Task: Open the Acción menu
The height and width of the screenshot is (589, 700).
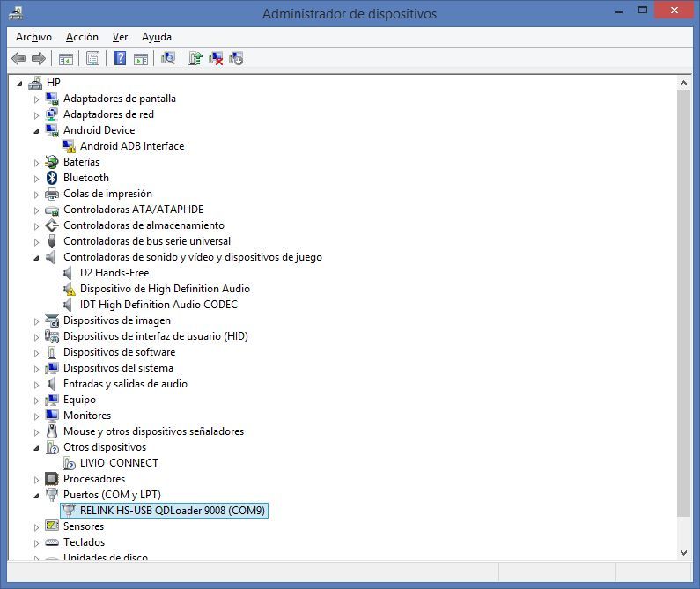Action: [82, 37]
